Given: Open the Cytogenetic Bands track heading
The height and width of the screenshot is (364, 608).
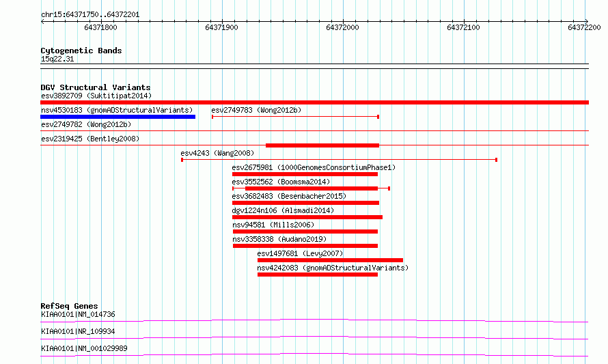Looking at the screenshot, I should click(81, 51).
